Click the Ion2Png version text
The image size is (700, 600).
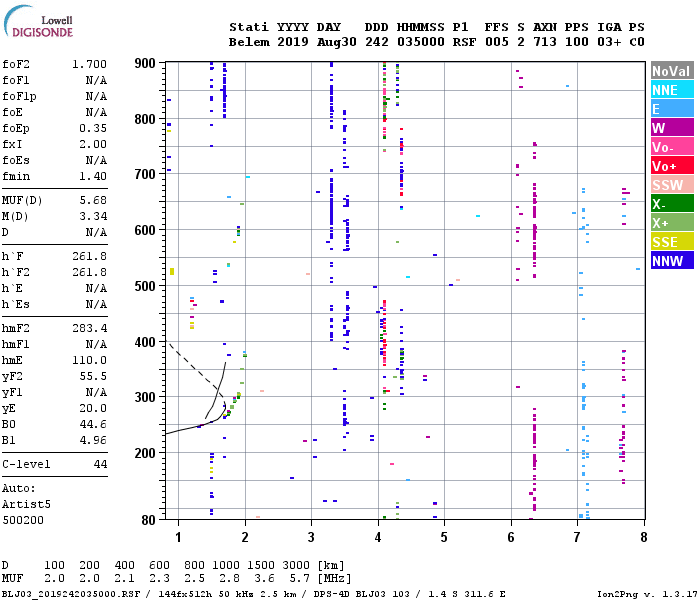point(647,594)
